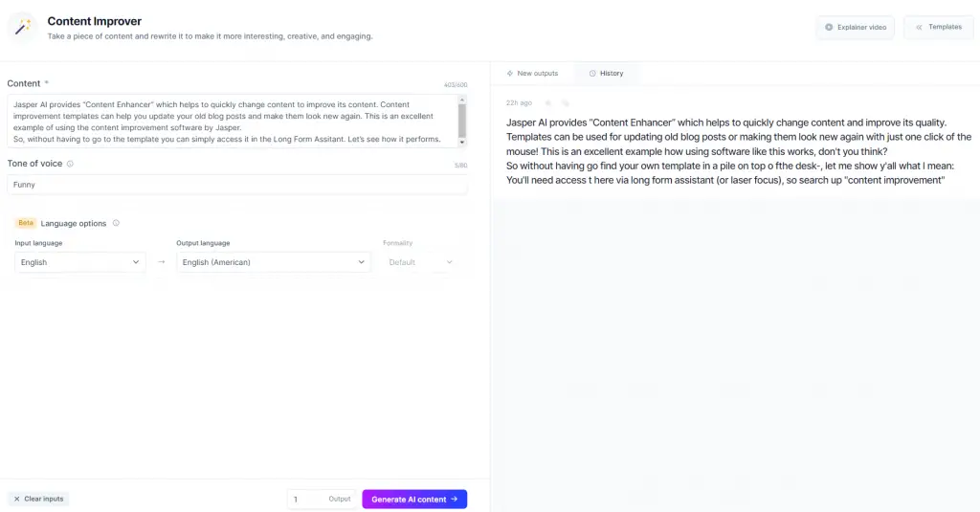This screenshot has width=980, height=512.
Task: Click the lightning icon on New outputs tab
Action: point(510,73)
